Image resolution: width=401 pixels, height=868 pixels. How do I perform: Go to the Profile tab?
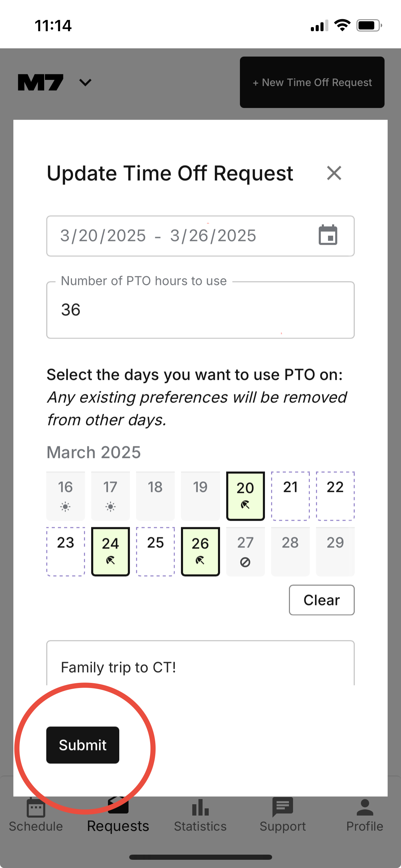point(364,815)
